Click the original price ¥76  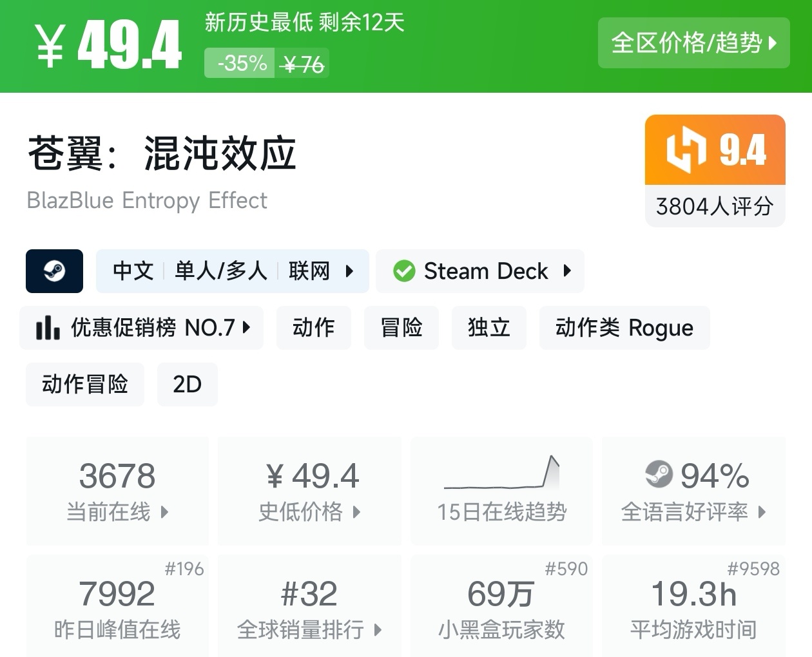303,64
